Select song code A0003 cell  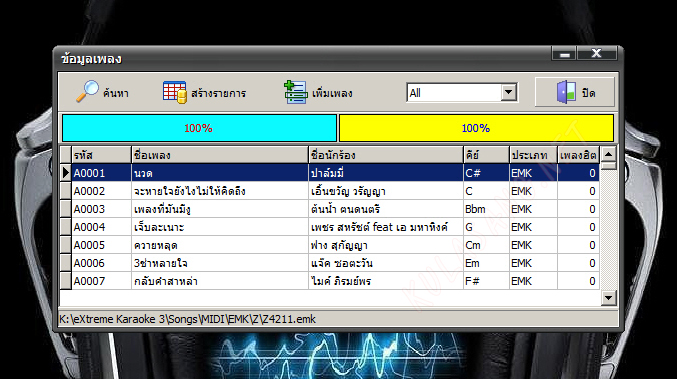tap(101, 209)
